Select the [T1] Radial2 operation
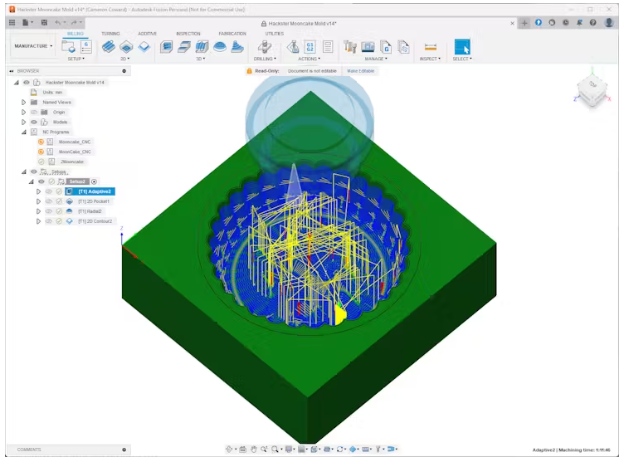 click(x=89, y=211)
